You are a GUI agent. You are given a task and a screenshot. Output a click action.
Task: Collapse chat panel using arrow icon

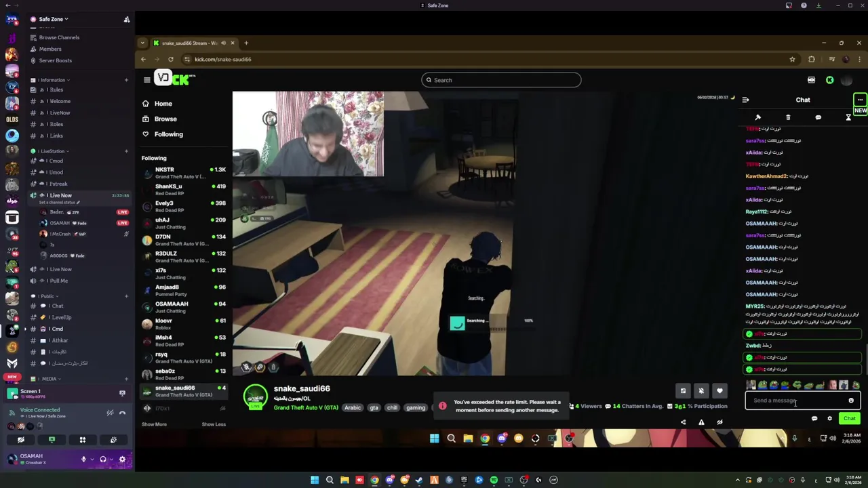point(745,100)
